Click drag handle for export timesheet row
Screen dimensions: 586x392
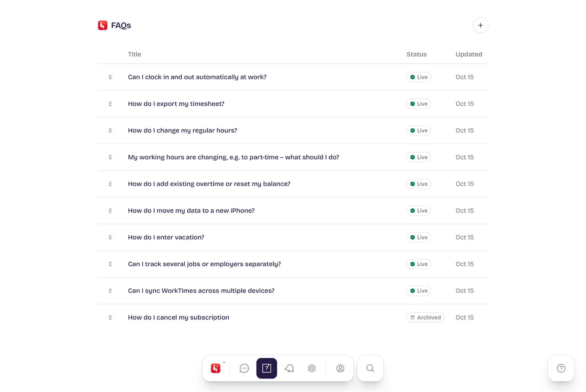coord(110,104)
